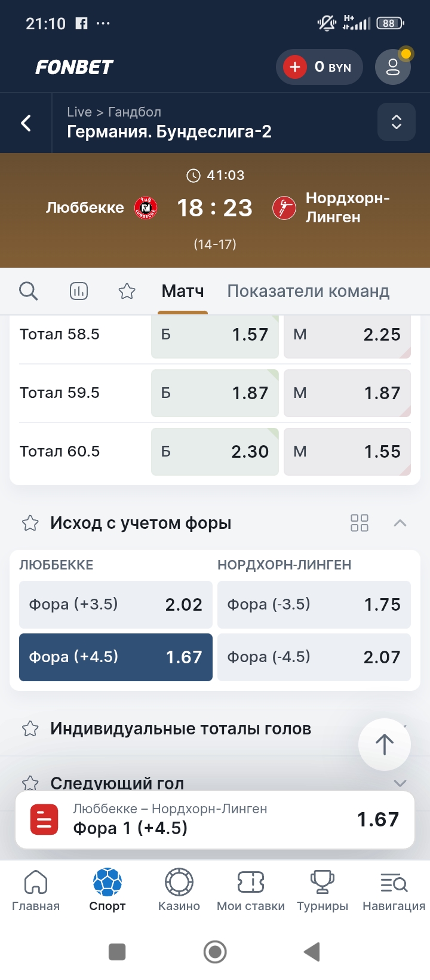Tap the back arrow in header

26,123
